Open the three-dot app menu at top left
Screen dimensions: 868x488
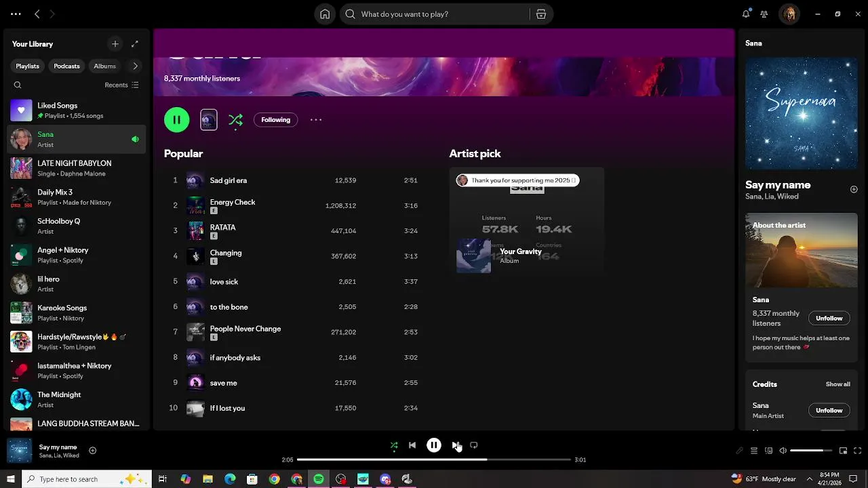[16, 14]
